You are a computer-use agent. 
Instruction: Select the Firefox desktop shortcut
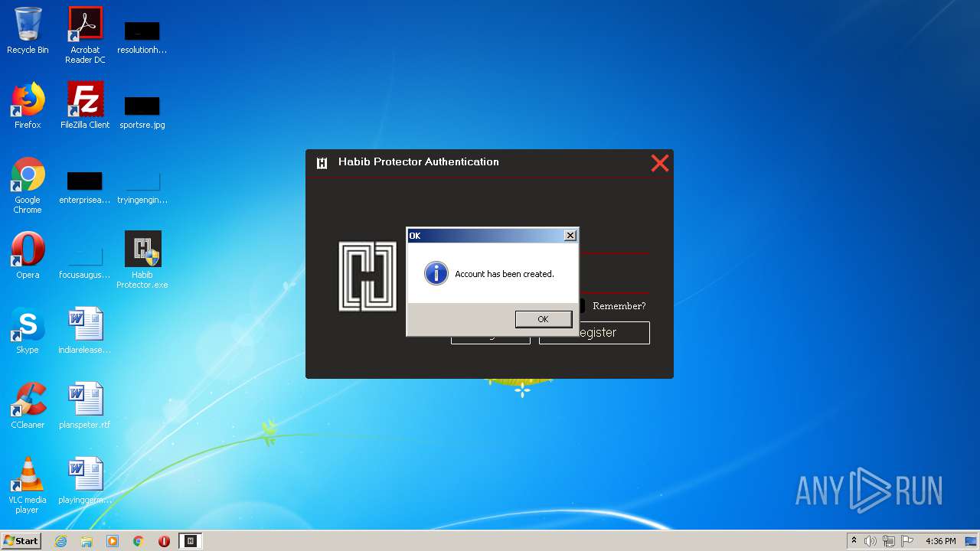pyautogui.click(x=28, y=106)
